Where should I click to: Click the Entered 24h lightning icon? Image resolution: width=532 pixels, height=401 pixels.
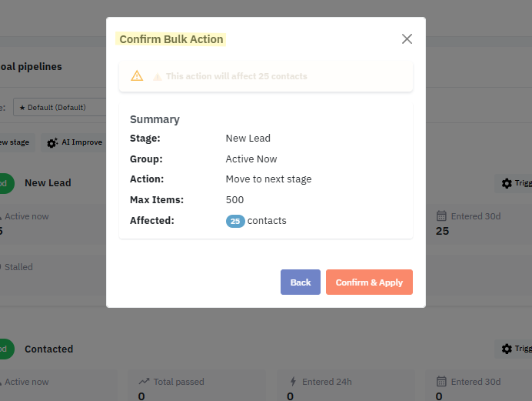click(x=293, y=381)
